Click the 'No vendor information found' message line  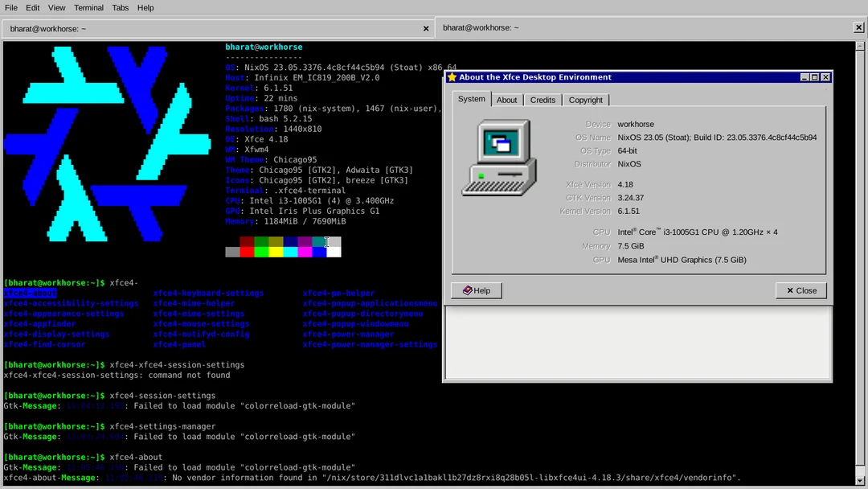371,478
